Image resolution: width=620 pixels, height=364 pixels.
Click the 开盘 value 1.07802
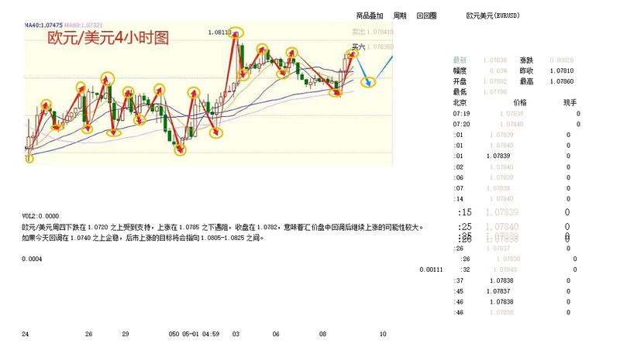(x=494, y=81)
